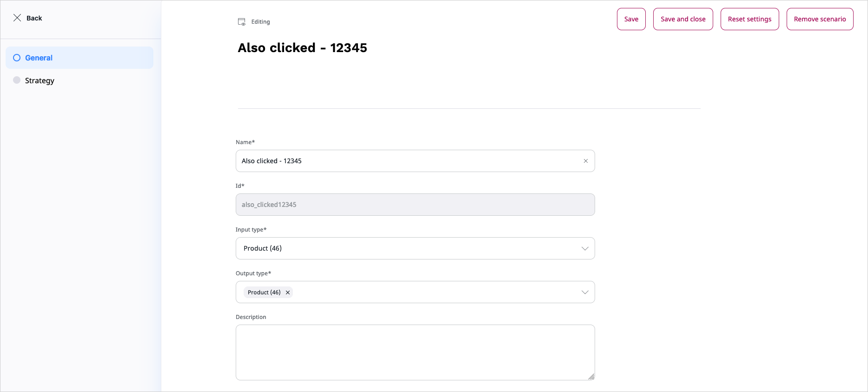Remove the Product (46) output tag

288,292
